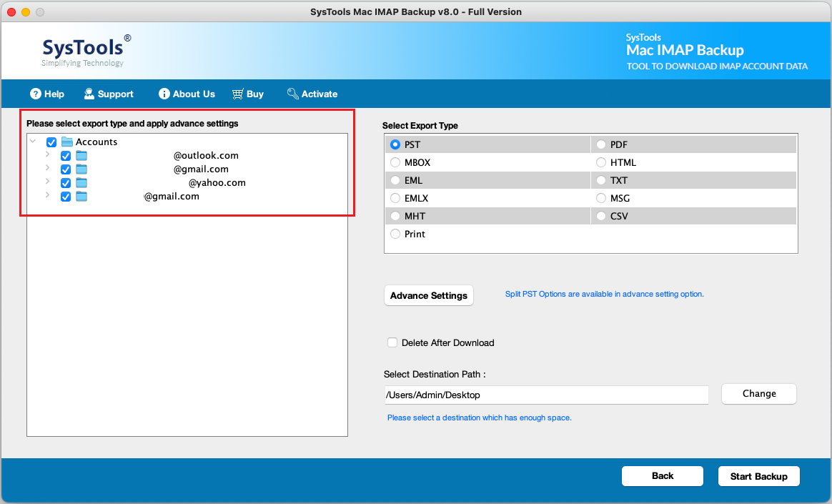Click the outlook.com account folder icon
This screenshot has height=504, width=832.
coord(81,155)
